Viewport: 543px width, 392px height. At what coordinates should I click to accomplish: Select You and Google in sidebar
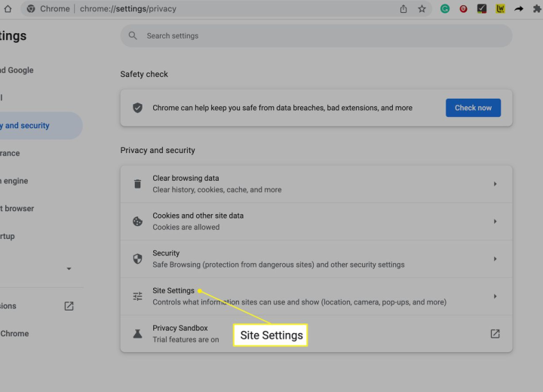click(17, 70)
